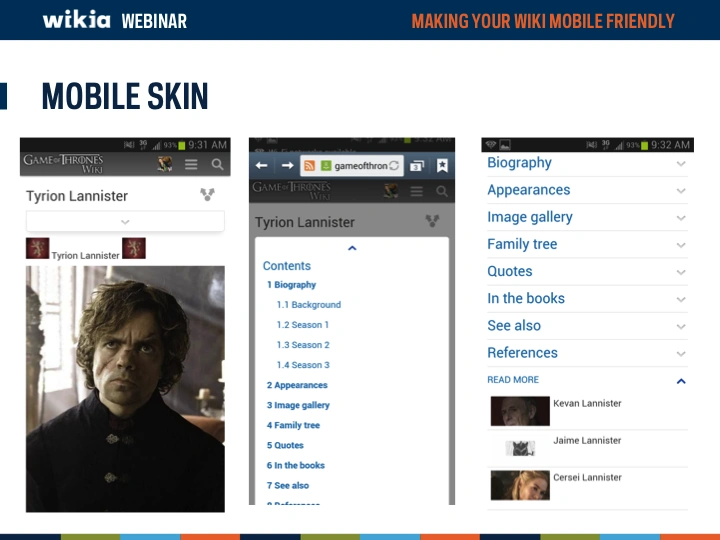The height and width of the screenshot is (540, 720).
Task: Expand the dropdown chevron under the left Tyrion Lannister title
Action: point(125,222)
